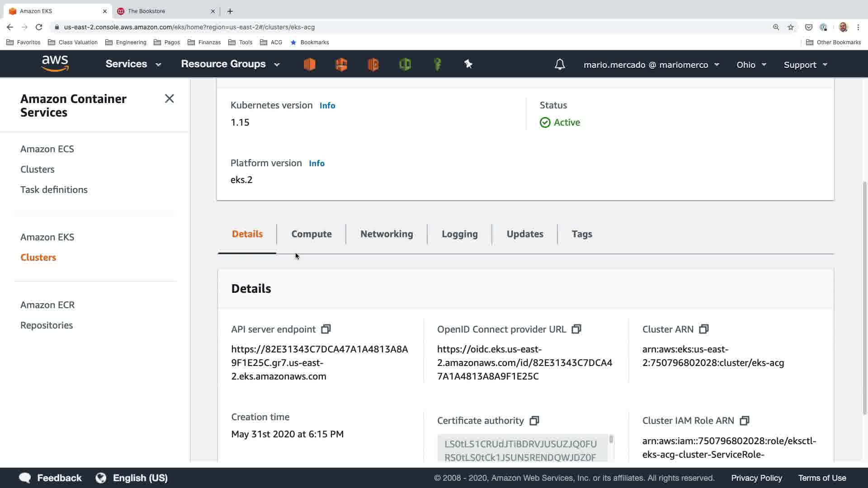
Task: Open Repositories under Amazon ECR
Action: point(47,325)
